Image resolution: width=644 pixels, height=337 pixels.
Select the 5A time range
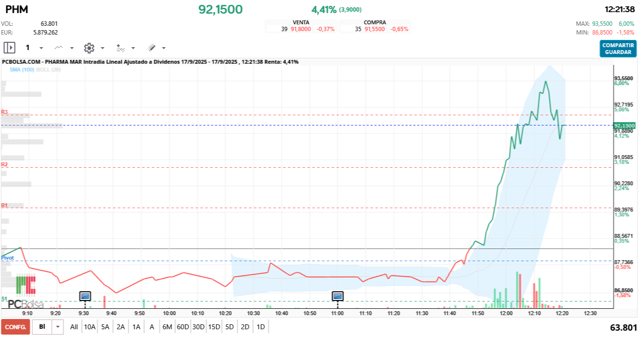pos(105,327)
